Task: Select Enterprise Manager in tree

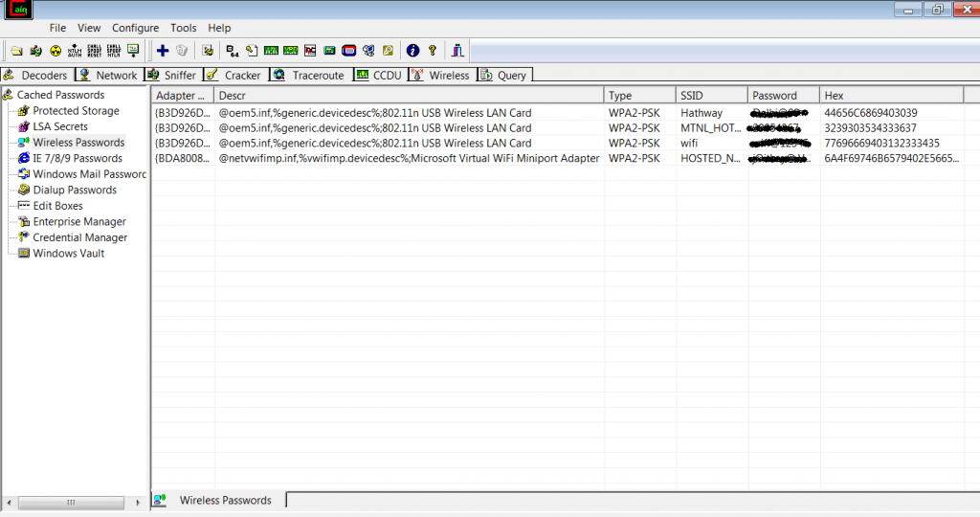Action: (79, 221)
